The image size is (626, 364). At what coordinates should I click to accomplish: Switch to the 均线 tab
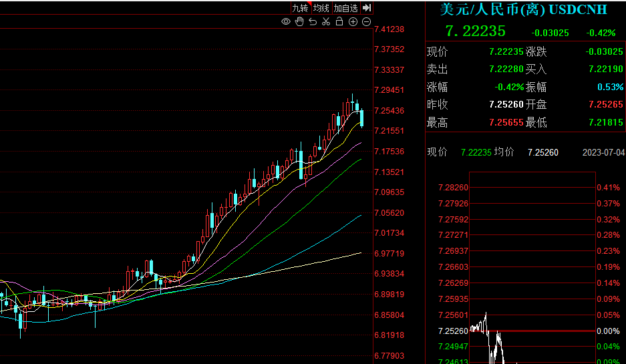[321, 8]
